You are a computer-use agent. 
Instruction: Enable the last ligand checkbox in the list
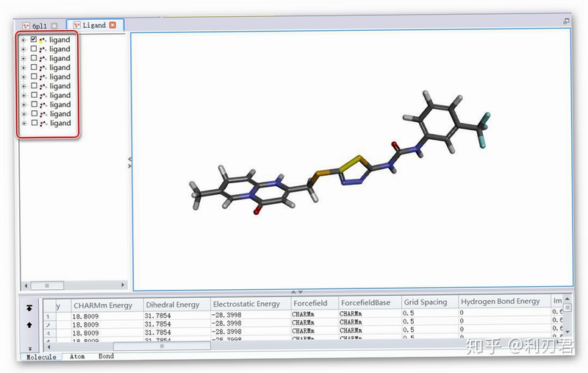click(x=34, y=123)
